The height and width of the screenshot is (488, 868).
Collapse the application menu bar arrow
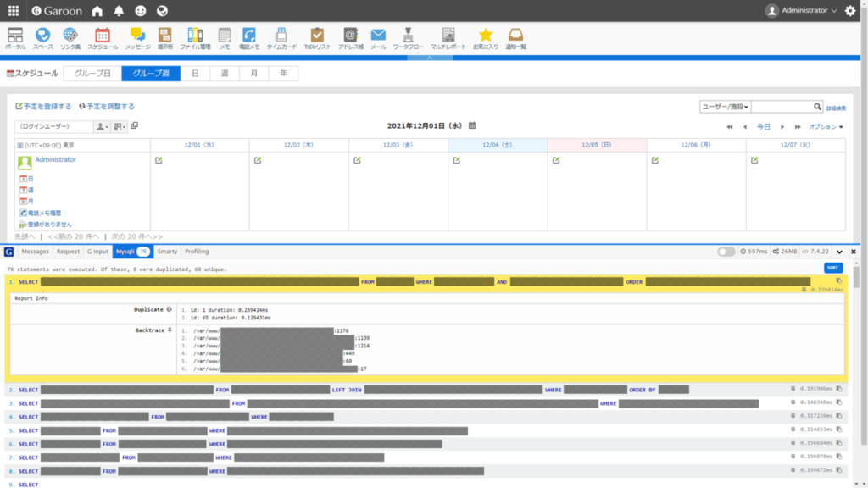(430, 58)
